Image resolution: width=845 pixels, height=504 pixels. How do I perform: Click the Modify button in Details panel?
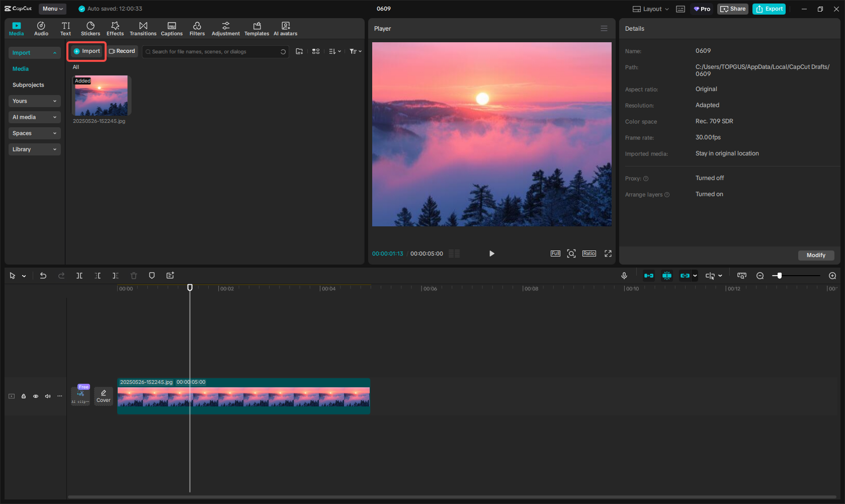click(x=816, y=256)
